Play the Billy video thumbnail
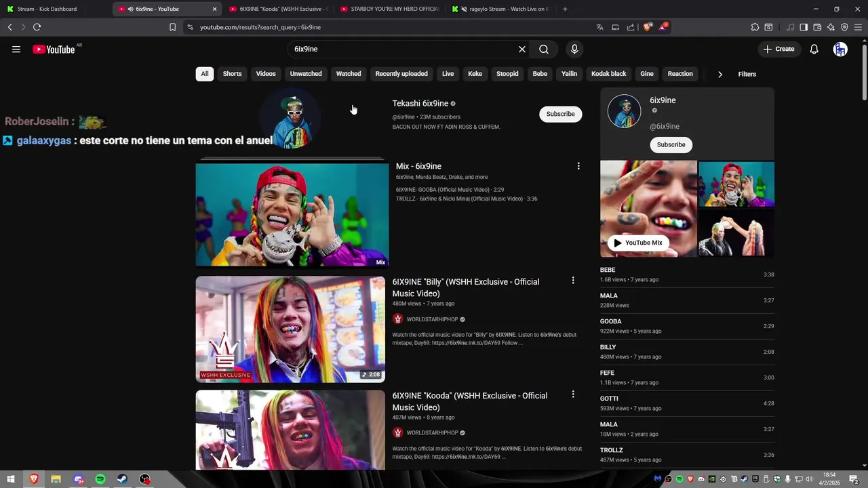 point(290,329)
